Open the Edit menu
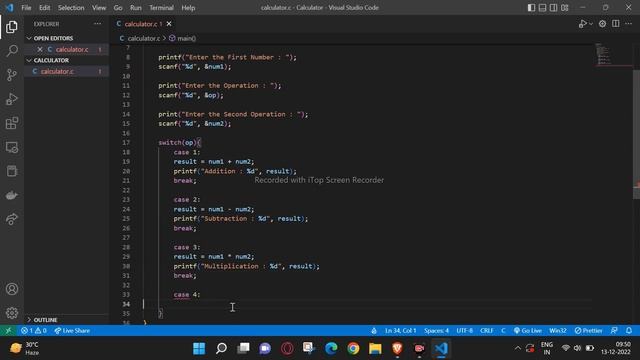 (44, 8)
